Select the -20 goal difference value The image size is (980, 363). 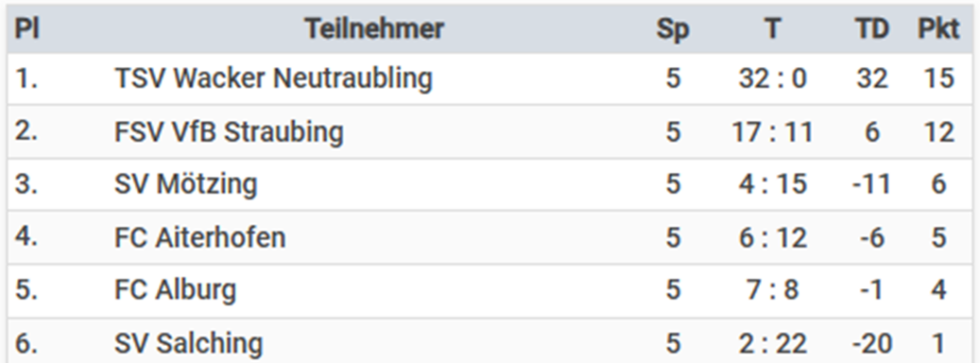(873, 344)
